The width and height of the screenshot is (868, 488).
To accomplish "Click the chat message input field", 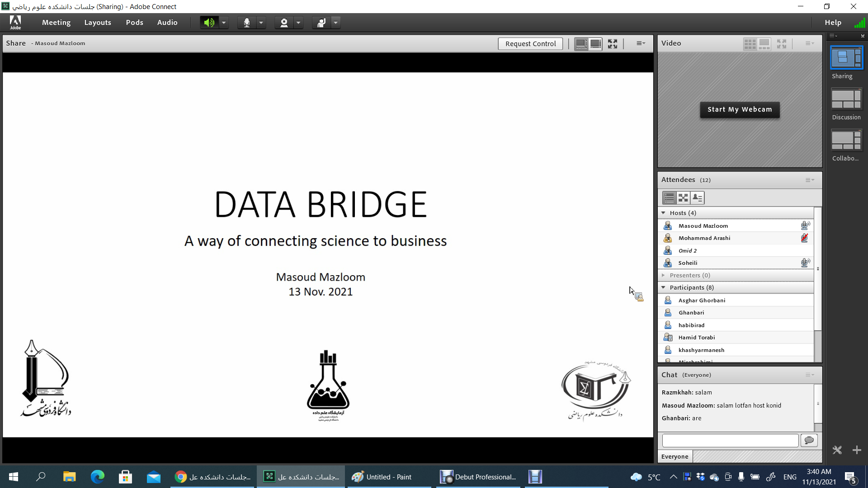I will pos(730,440).
